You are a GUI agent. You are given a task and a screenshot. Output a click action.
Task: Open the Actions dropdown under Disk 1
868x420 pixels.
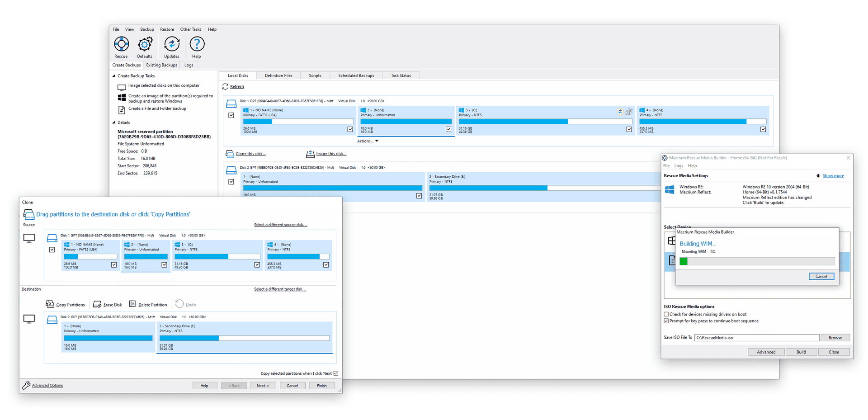(368, 141)
